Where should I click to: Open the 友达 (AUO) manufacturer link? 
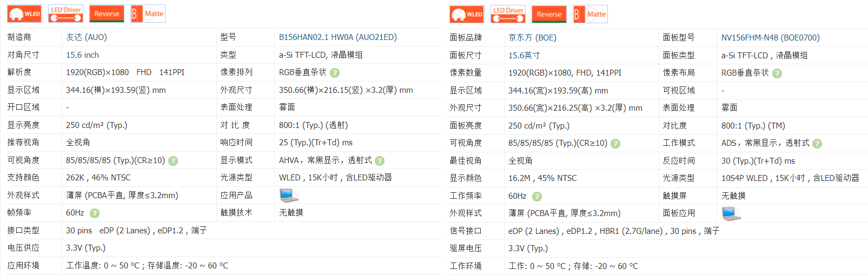point(87,37)
